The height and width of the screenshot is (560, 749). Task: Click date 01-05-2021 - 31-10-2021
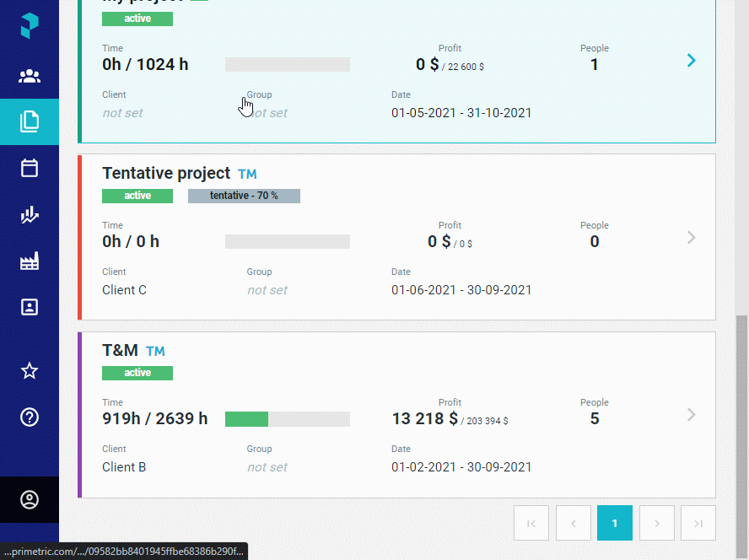(x=461, y=113)
